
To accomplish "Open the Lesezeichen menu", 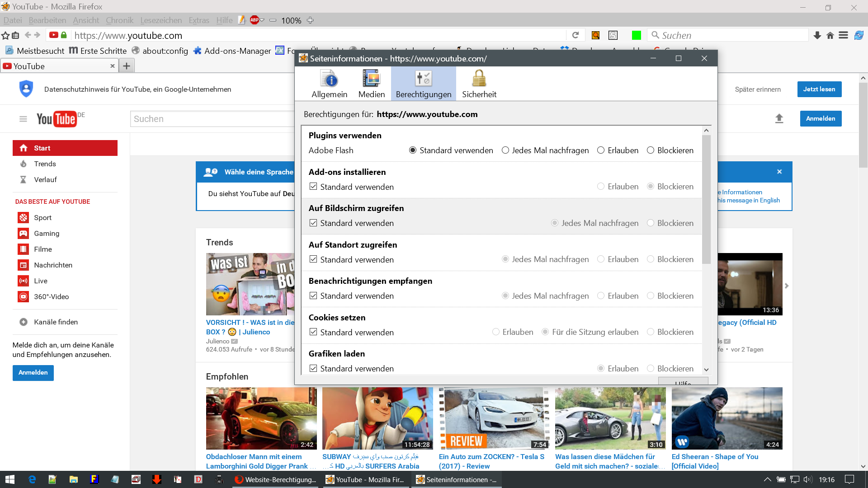I will pyautogui.click(x=161, y=20).
